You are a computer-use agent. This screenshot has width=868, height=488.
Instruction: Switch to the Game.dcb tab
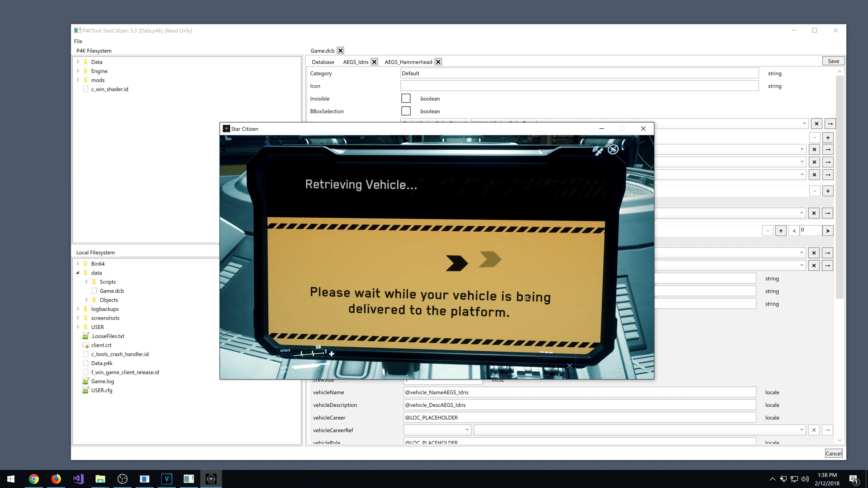click(x=322, y=51)
